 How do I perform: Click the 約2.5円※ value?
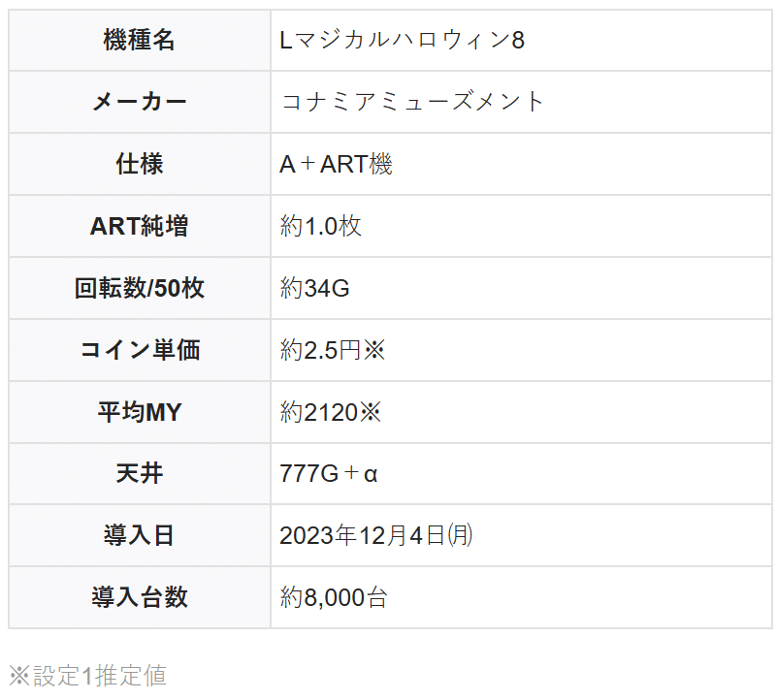[x=333, y=350]
